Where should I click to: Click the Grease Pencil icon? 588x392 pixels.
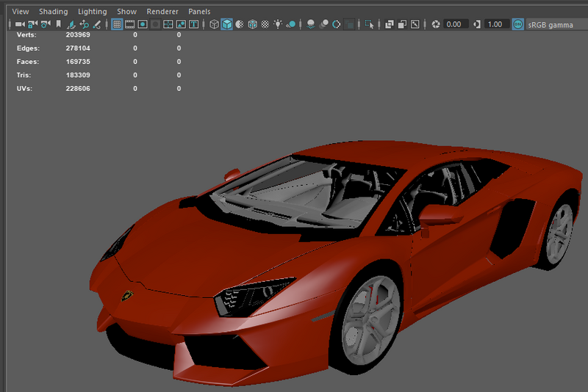97,24
